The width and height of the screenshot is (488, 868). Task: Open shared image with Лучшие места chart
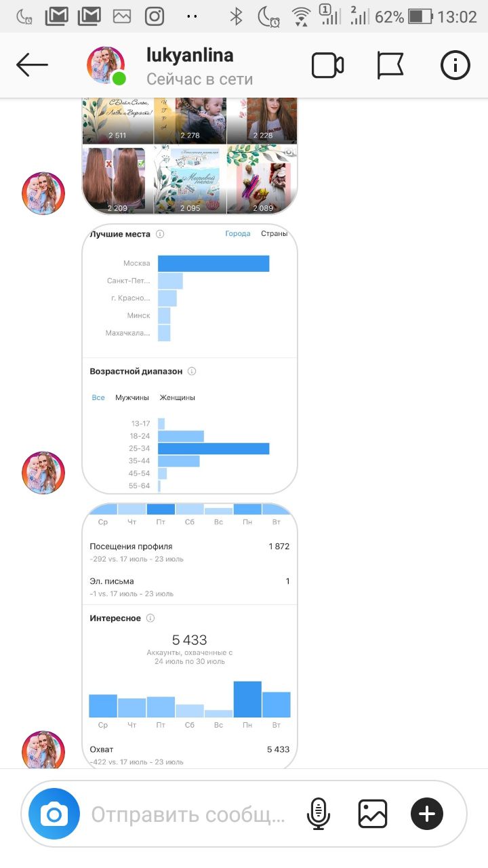point(190,358)
